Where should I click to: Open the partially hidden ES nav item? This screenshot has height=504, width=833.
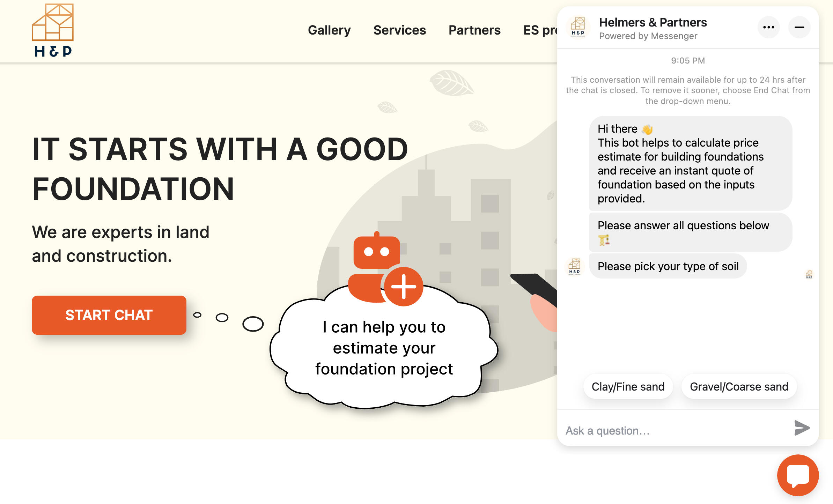[540, 30]
